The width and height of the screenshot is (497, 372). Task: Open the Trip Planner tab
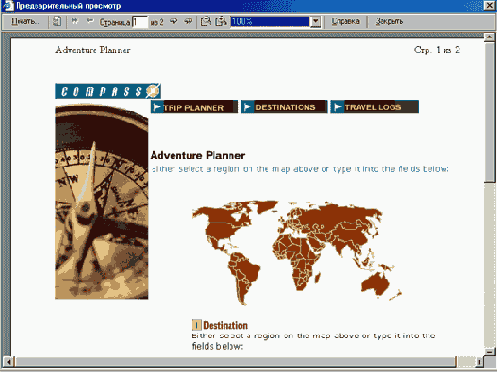[x=194, y=107]
